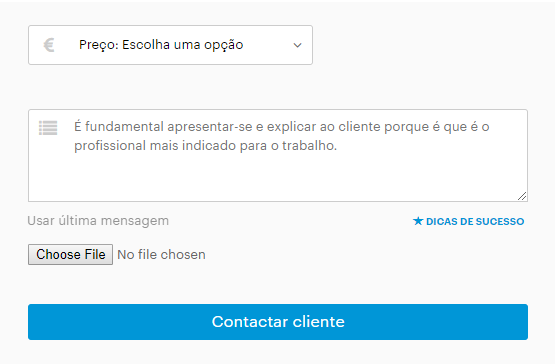Click the textarea resize grip icon
The image size is (555, 364).
click(x=522, y=196)
